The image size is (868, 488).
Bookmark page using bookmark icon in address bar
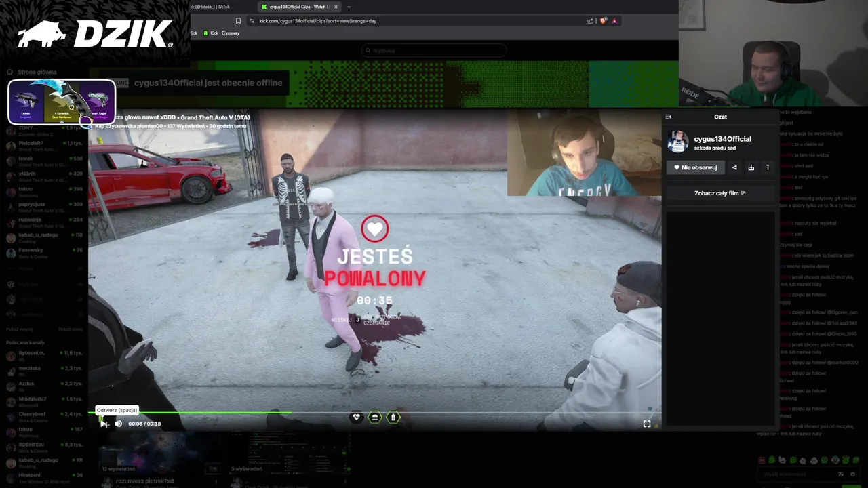click(x=238, y=21)
